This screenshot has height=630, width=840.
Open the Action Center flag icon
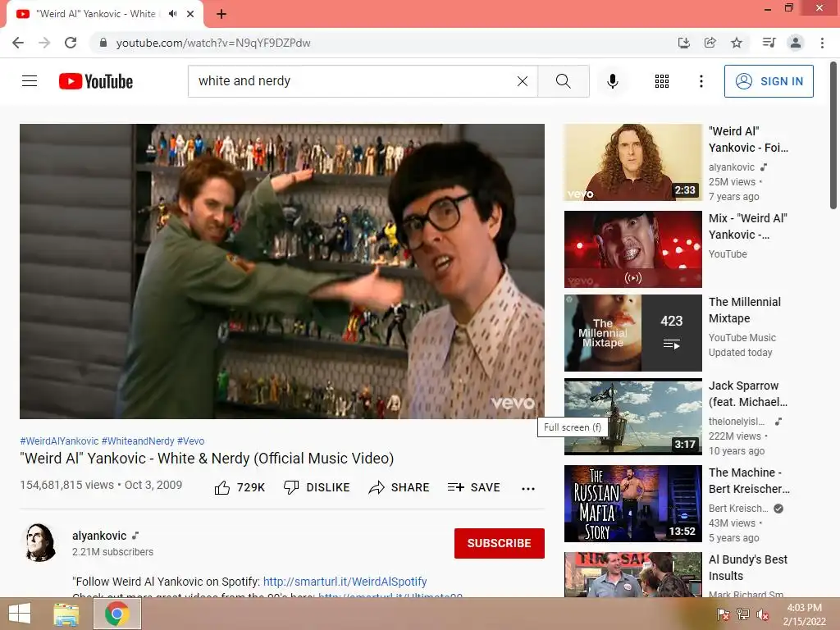coord(724,614)
